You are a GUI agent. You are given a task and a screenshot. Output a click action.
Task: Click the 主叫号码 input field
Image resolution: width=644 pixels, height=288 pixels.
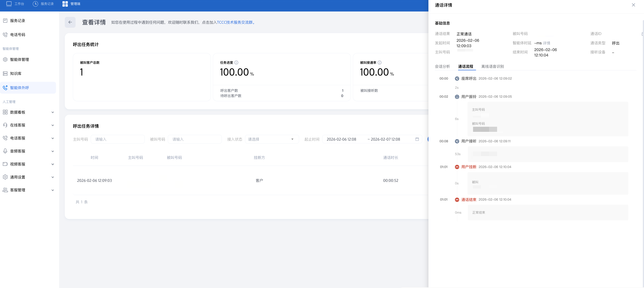click(x=118, y=139)
